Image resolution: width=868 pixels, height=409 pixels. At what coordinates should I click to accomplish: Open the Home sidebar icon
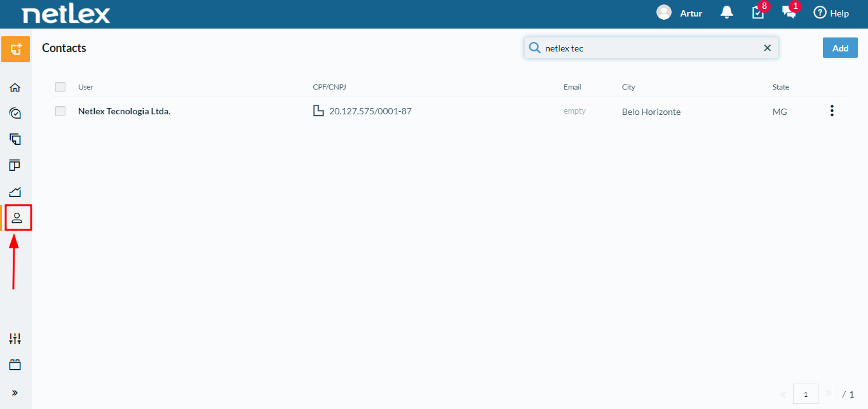(x=15, y=88)
